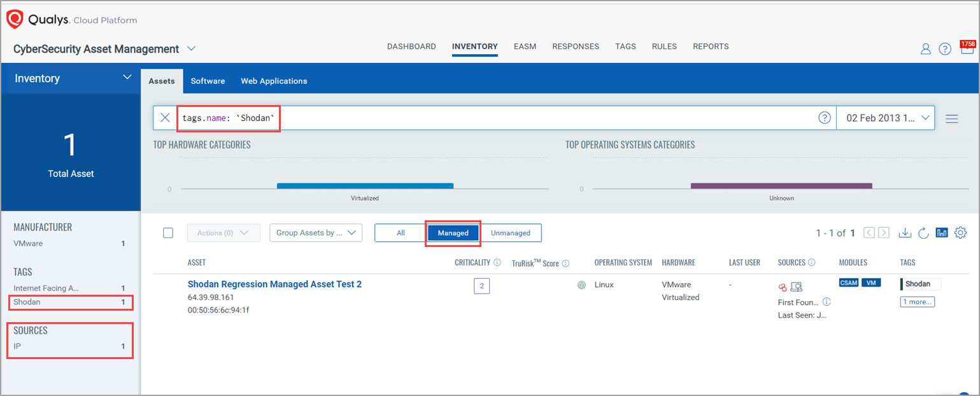Open the help icon in the header

[x=945, y=49]
